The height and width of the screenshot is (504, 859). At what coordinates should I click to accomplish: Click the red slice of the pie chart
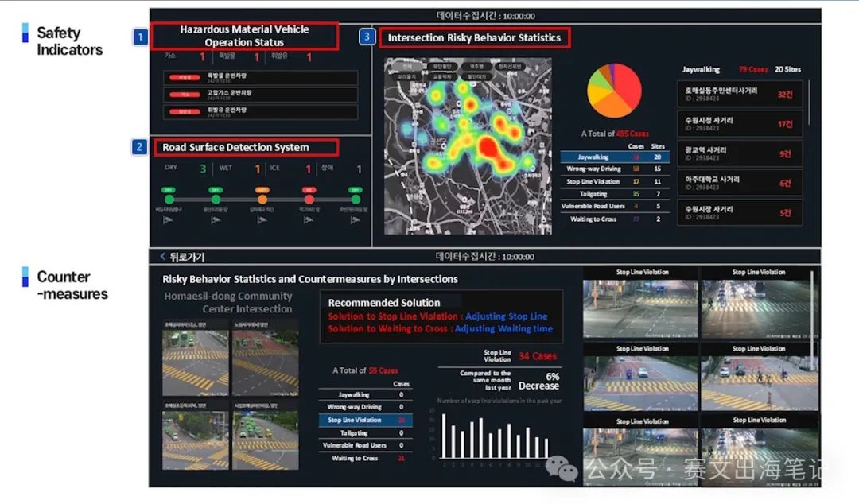pos(629,87)
